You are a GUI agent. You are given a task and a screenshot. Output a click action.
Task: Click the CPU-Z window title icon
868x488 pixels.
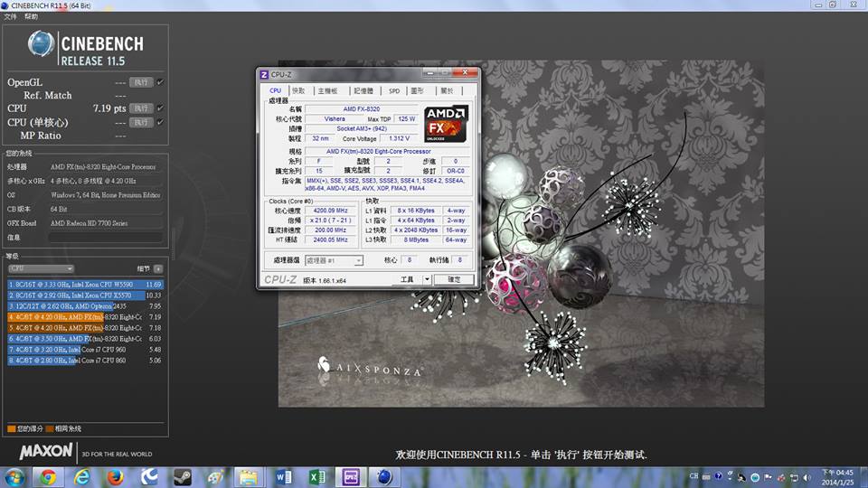coord(264,75)
